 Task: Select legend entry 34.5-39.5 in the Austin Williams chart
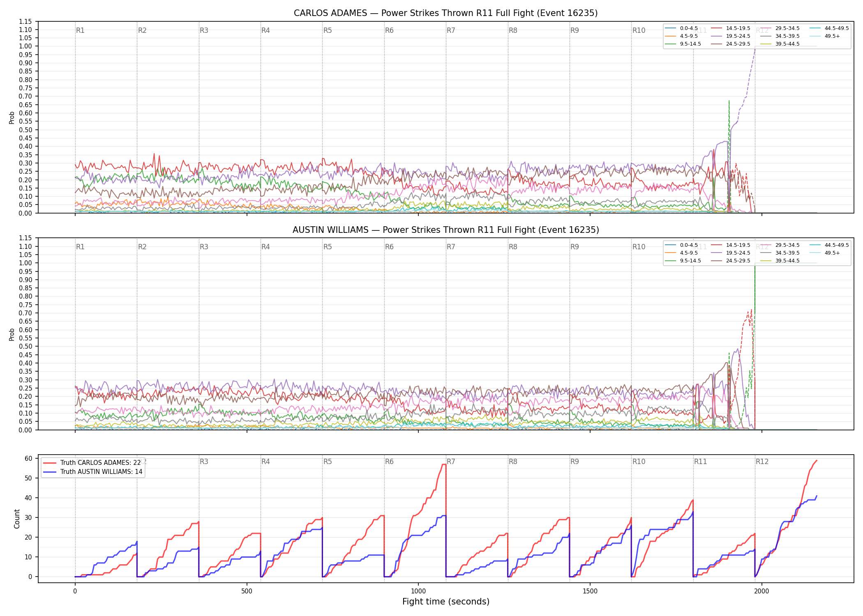[x=780, y=253]
